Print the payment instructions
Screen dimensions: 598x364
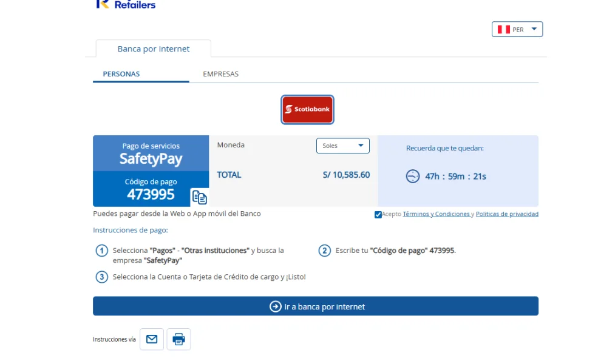pyautogui.click(x=178, y=339)
